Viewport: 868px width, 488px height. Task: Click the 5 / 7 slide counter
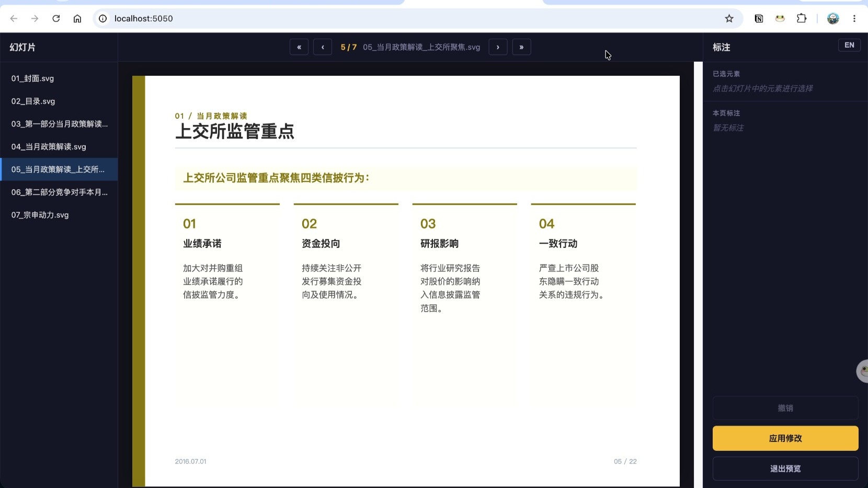click(348, 47)
